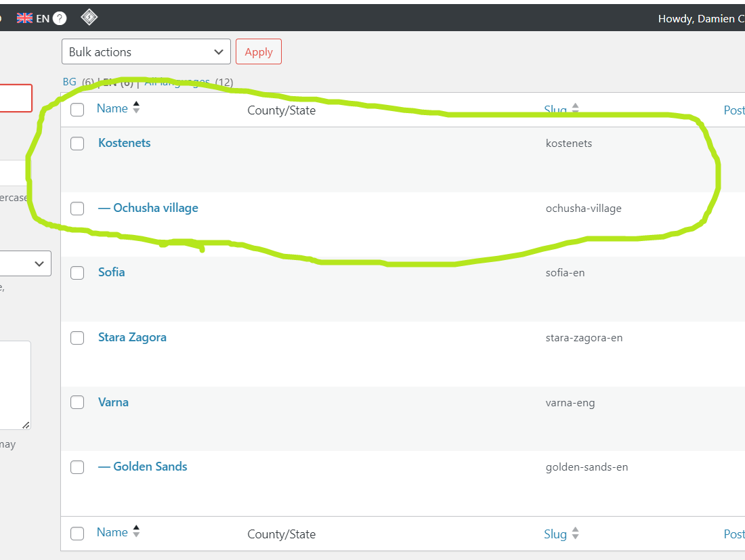Click the red-outlined input field at left
The image size is (745, 560).
15,98
